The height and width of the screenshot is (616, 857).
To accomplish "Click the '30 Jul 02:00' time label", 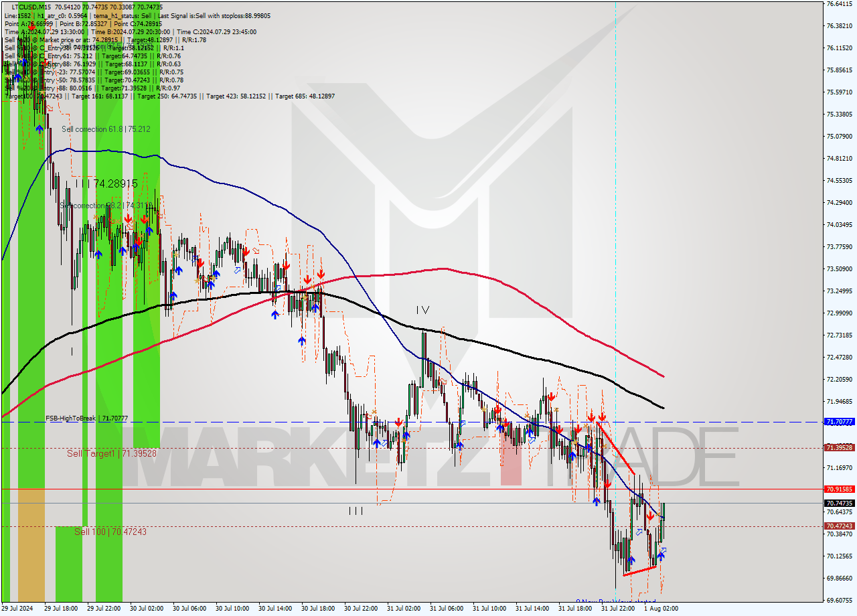I will pos(147,609).
